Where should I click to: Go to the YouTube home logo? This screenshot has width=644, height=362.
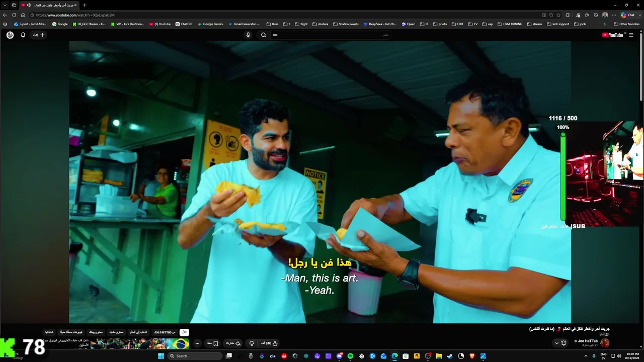pyautogui.click(x=612, y=35)
